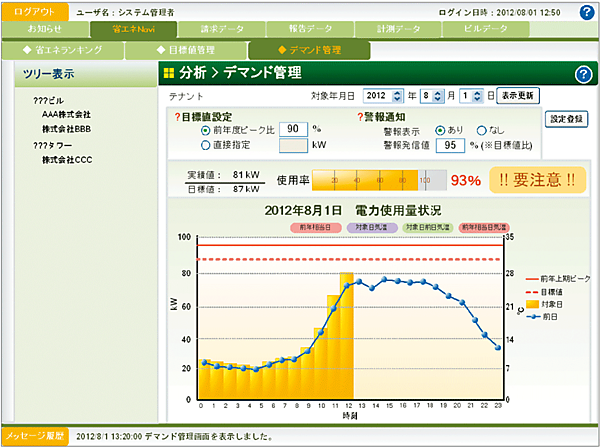This screenshot has height=448, width=600.
Task: Open help for the デマンド管理 panel
Action: 583,74
